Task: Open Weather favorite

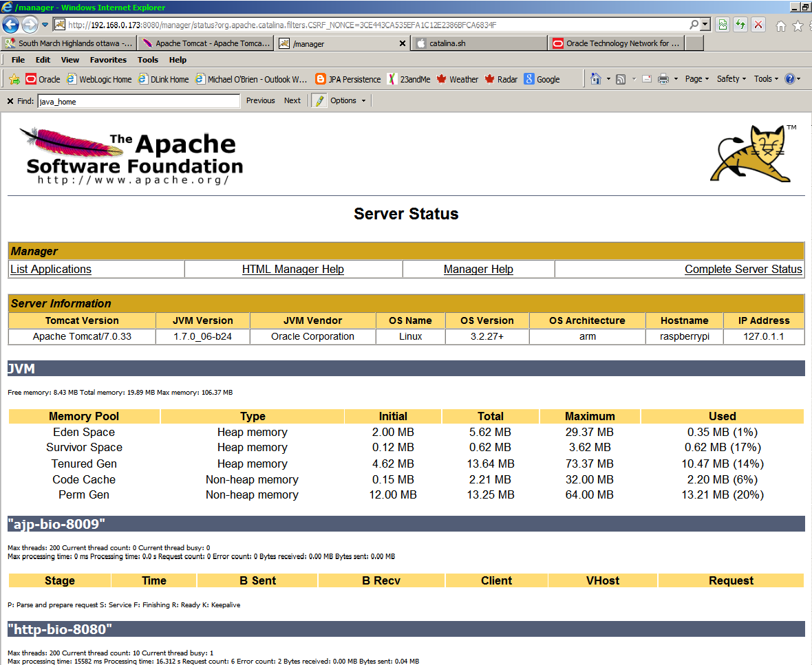Action: click(x=458, y=79)
